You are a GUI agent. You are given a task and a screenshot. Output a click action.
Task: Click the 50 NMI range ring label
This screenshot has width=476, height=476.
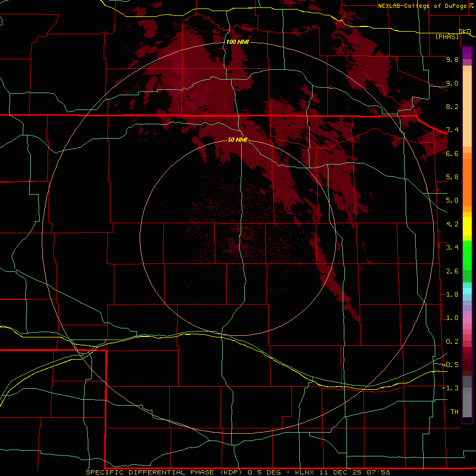[x=237, y=140]
